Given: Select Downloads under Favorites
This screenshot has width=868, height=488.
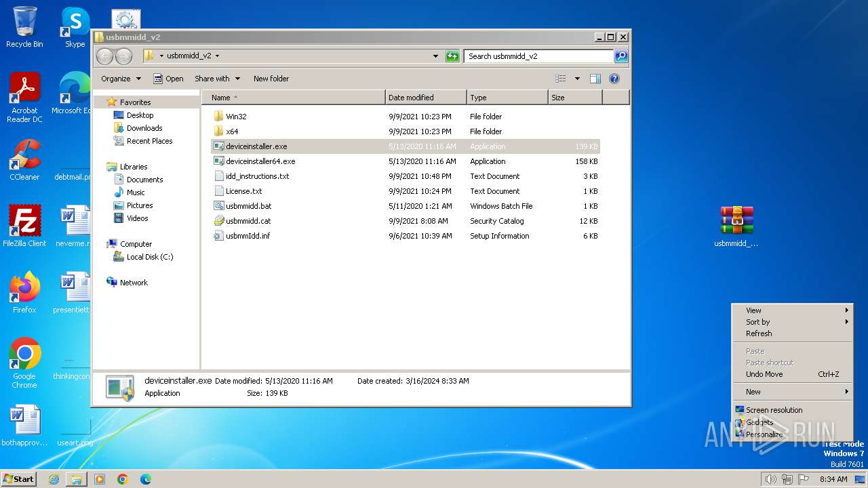Looking at the screenshot, I should [x=144, y=128].
